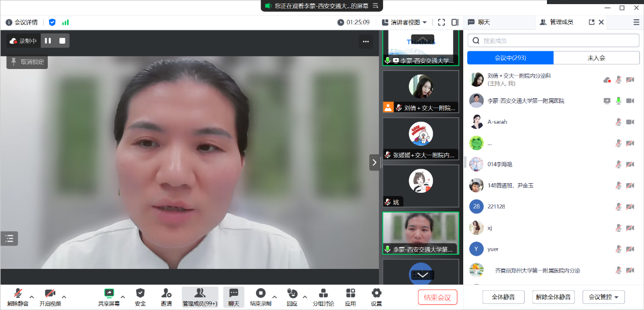Check the green network signal bars
644x310 pixels.
[66, 22]
